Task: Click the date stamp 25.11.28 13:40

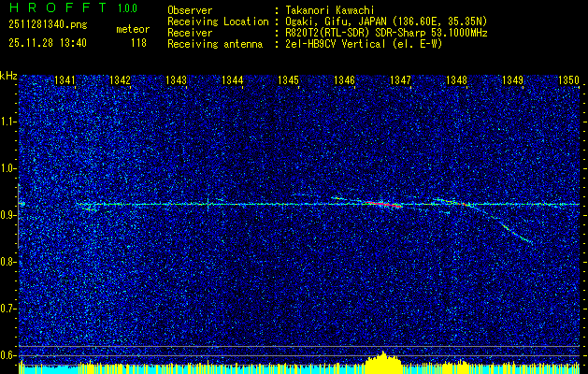Action: tap(48, 43)
